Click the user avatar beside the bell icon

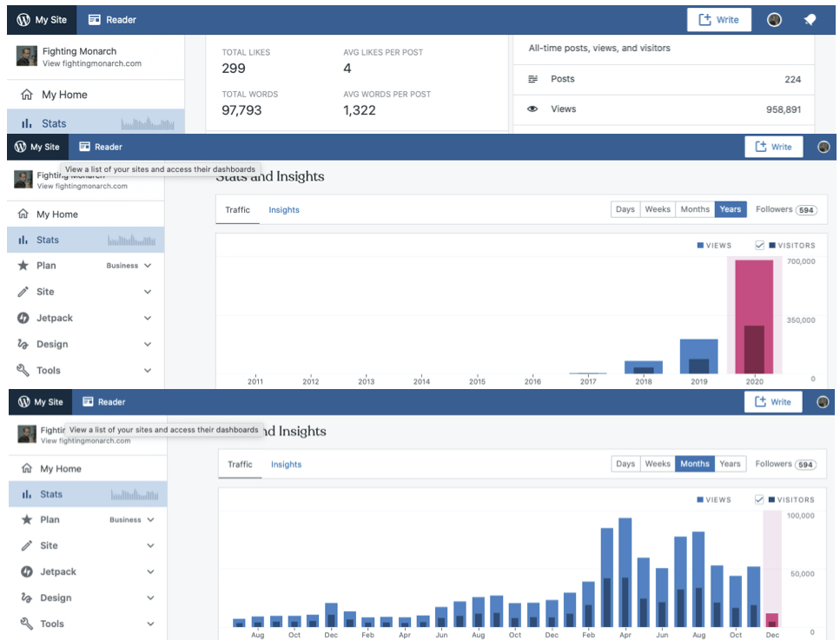pos(774,20)
